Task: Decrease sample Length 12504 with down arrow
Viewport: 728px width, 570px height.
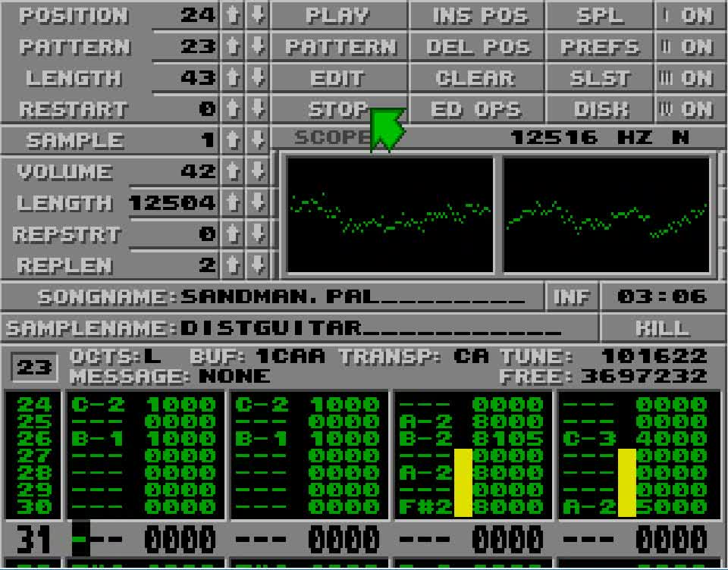Action: click(x=258, y=203)
